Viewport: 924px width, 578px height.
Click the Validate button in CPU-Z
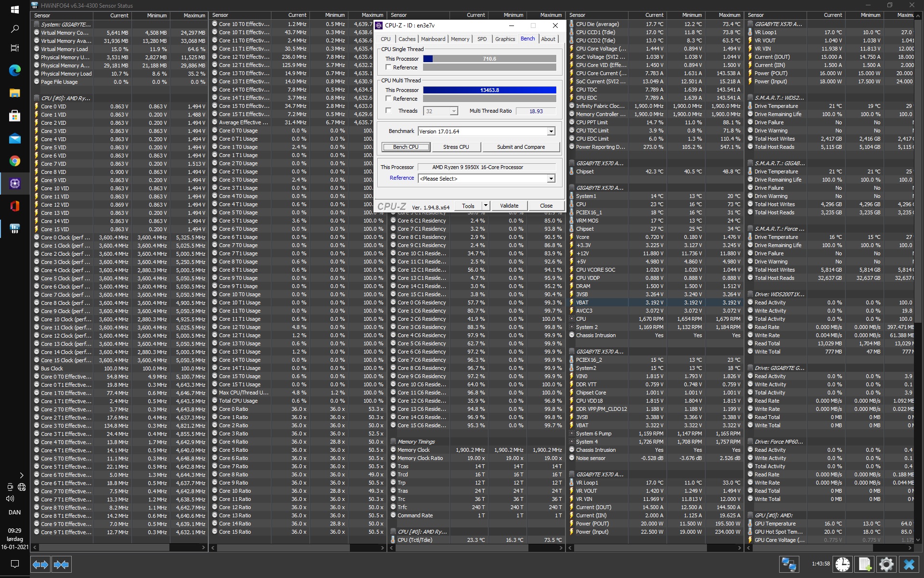point(509,206)
